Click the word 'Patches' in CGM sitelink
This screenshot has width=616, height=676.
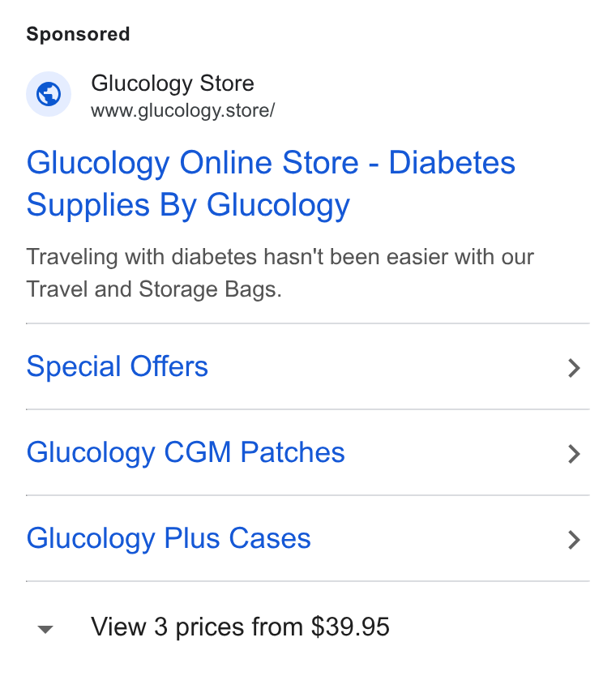pos(293,452)
